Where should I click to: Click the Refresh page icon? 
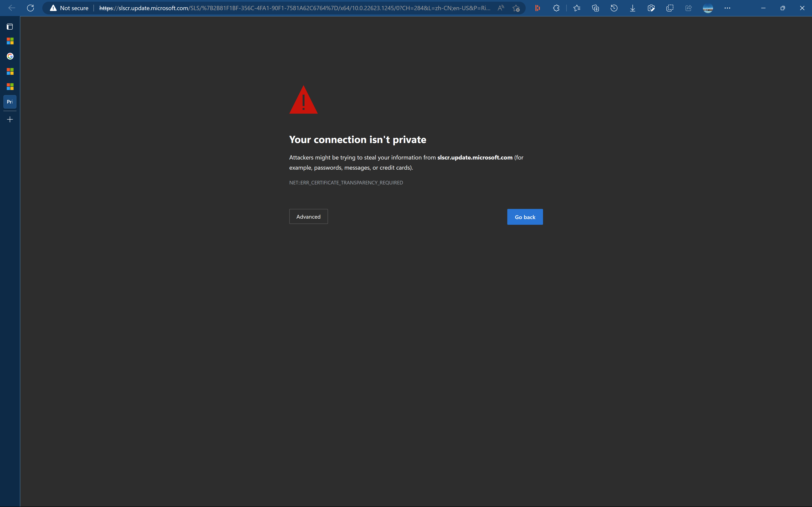[x=30, y=8]
